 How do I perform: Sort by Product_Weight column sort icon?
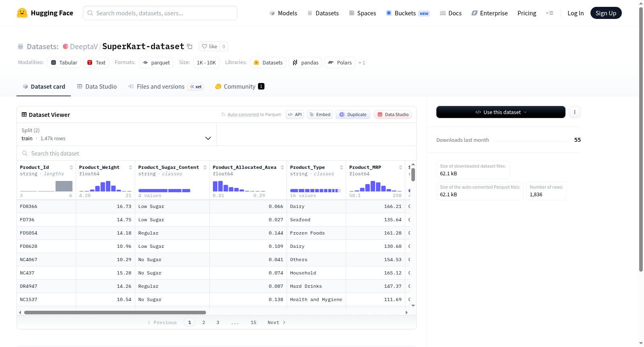point(130,167)
